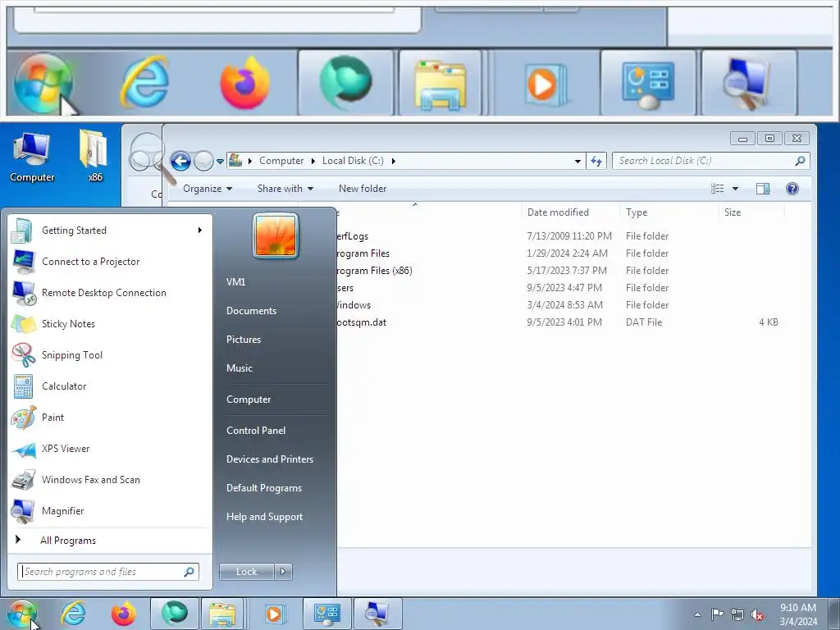The image size is (840, 630).
Task: Select the Magnifier taskbar button
Action: pyautogui.click(x=377, y=614)
